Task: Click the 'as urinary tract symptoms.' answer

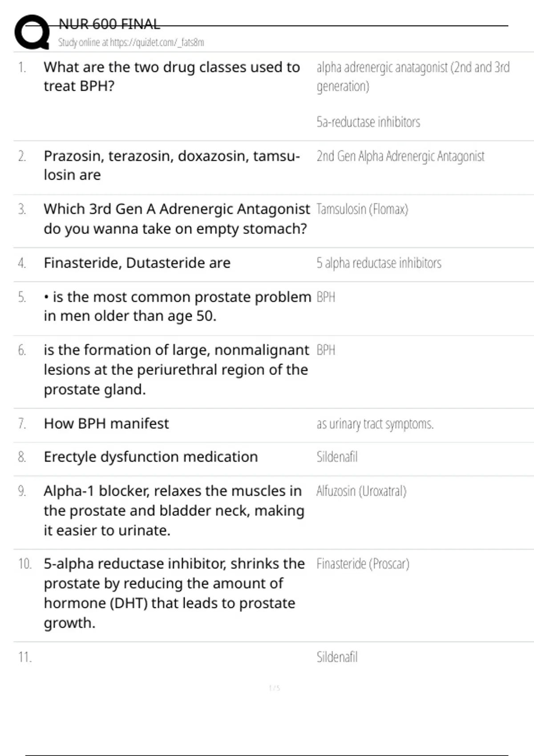Action: click(375, 424)
